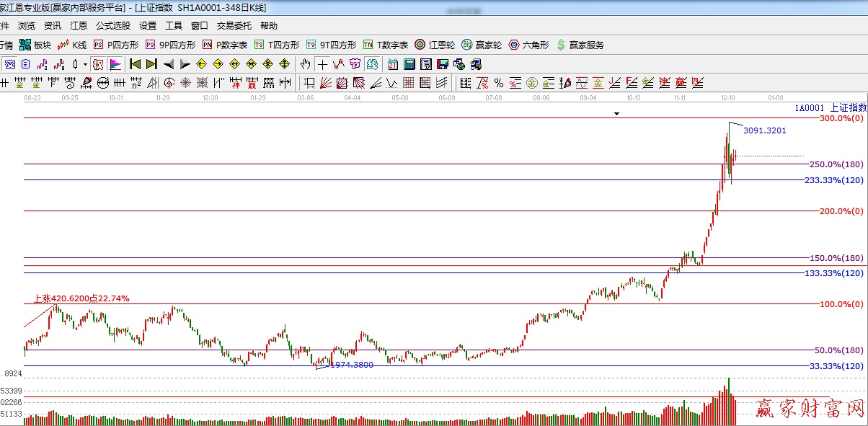Toggle the crosshair cursor mode
This screenshot has height=426, width=868.
(322, 63)
